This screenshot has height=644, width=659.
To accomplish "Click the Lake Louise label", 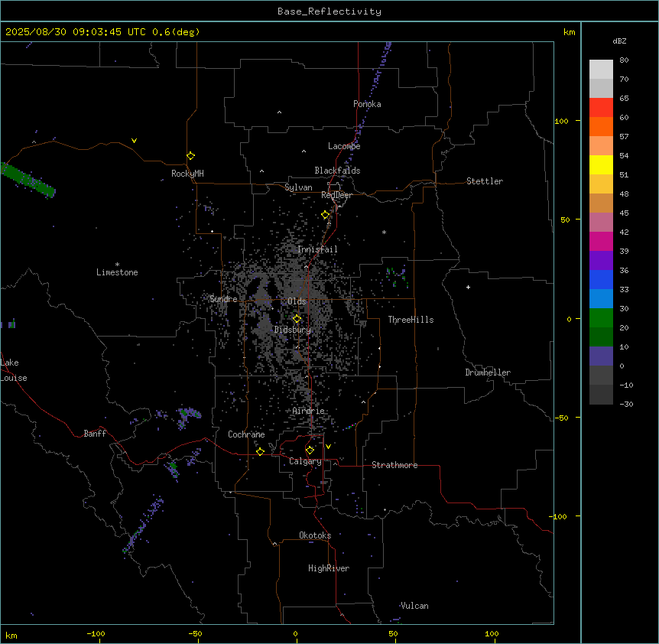I will [14, 370].
